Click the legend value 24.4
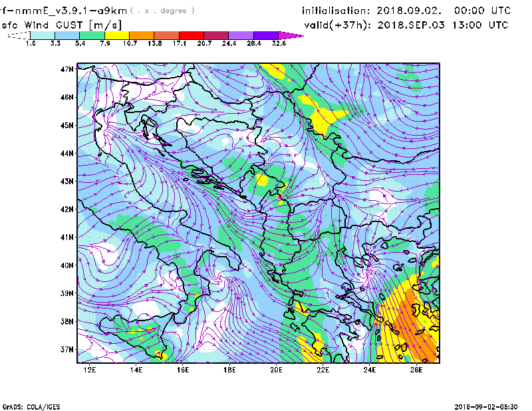 (x=229, y=43)
